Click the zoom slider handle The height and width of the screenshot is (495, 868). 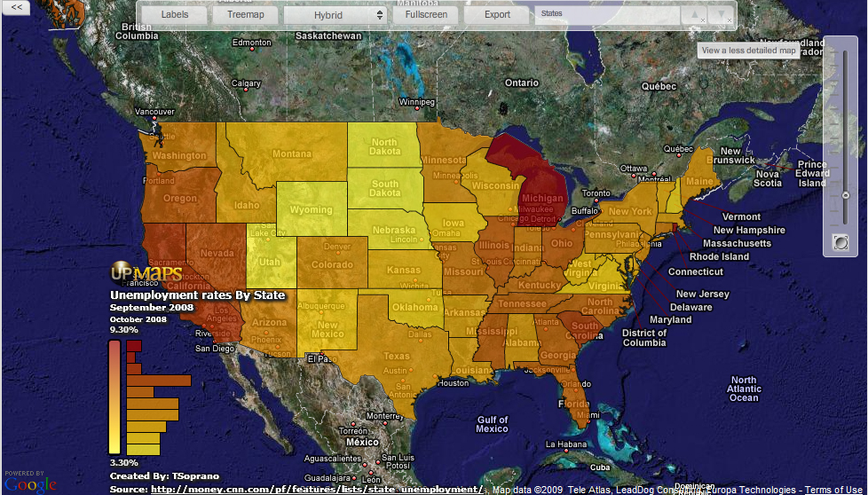pos(845,194)
